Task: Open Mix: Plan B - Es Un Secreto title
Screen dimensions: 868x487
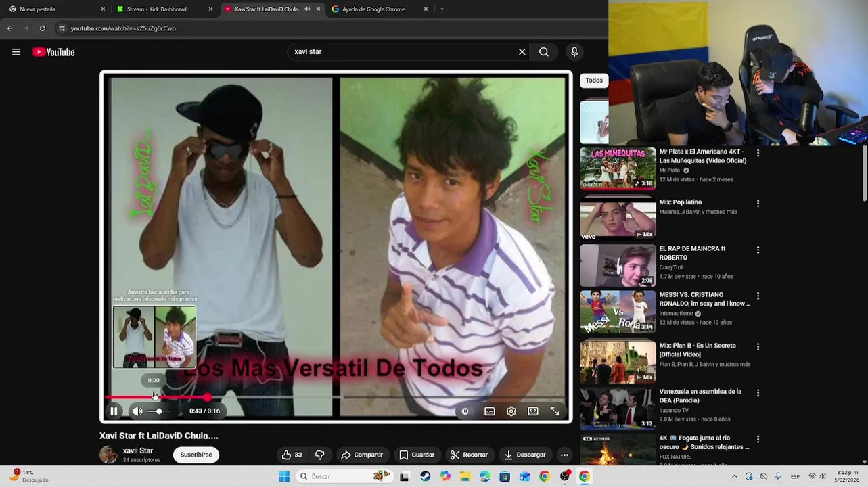Action: point(698,350)
